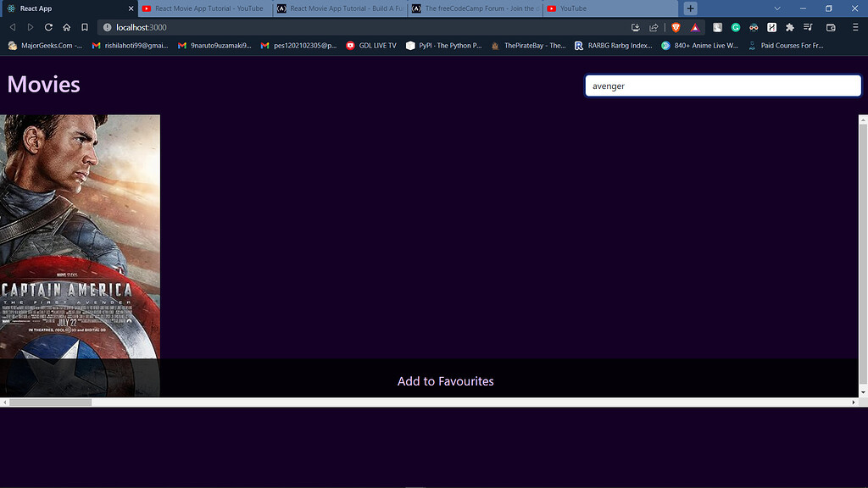Open the tab search chevron dropdown
The image size is (868, 488).
(x=776, y=8)
